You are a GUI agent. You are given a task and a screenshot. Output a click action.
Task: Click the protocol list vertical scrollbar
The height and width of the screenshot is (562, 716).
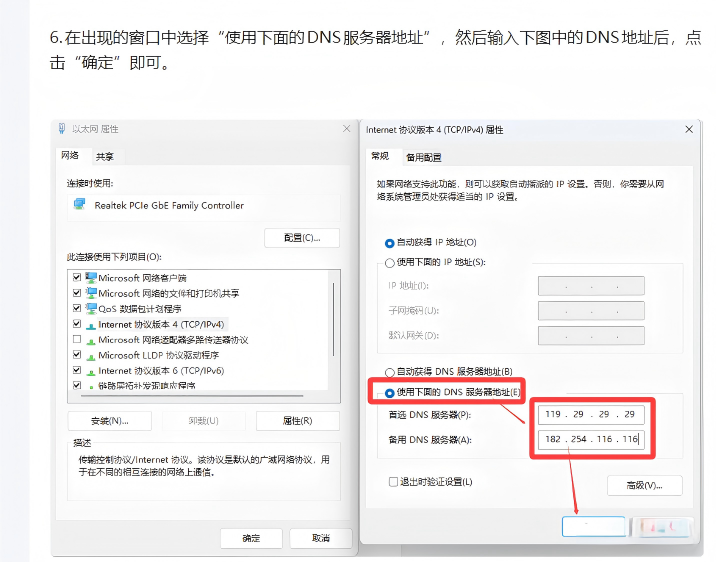click(x=333, y=320)
